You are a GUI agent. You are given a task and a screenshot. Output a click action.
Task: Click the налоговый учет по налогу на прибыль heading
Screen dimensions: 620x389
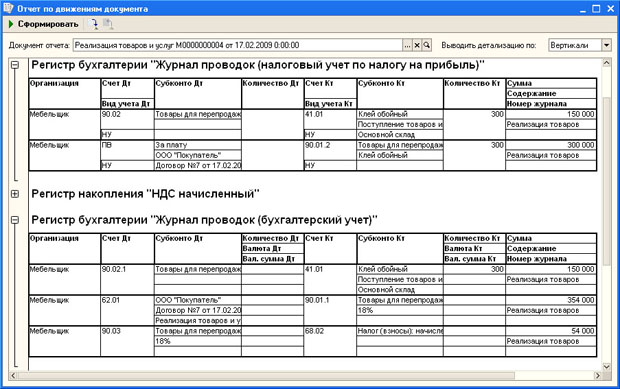click(x=258, y=65)
